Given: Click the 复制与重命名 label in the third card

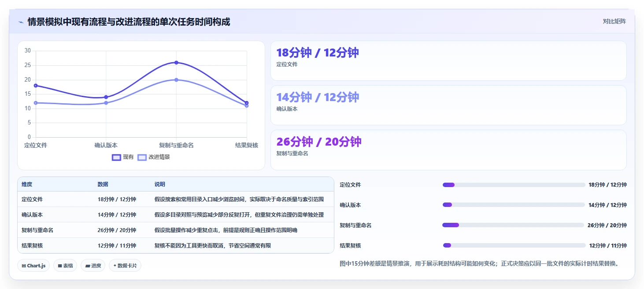Looking at the screenshot, I should coord(292,154).
